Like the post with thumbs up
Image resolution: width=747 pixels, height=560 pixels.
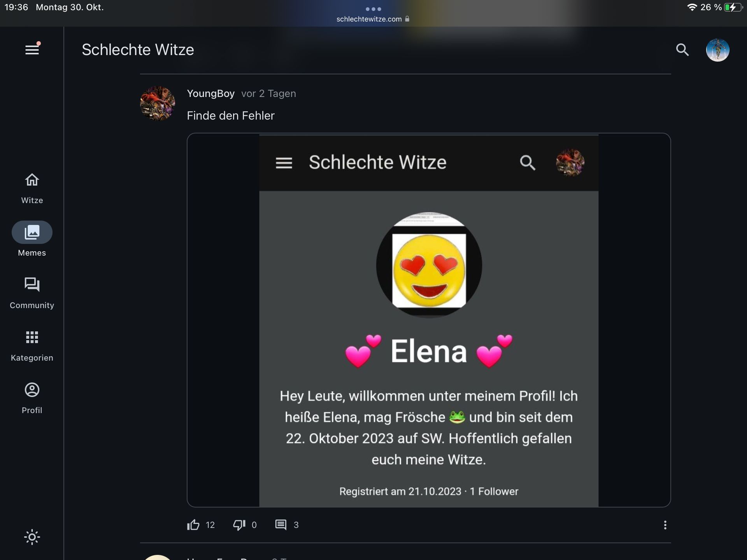[x=193, y=525]
